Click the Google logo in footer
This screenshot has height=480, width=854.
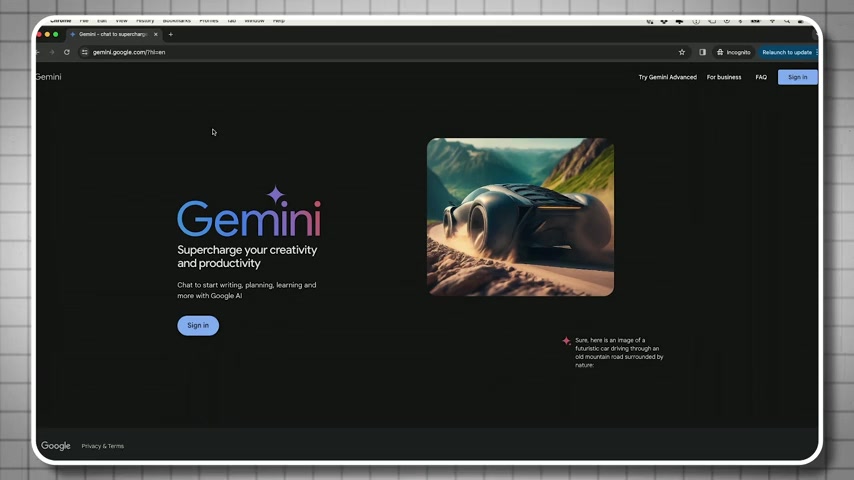[x=56, y=446]
